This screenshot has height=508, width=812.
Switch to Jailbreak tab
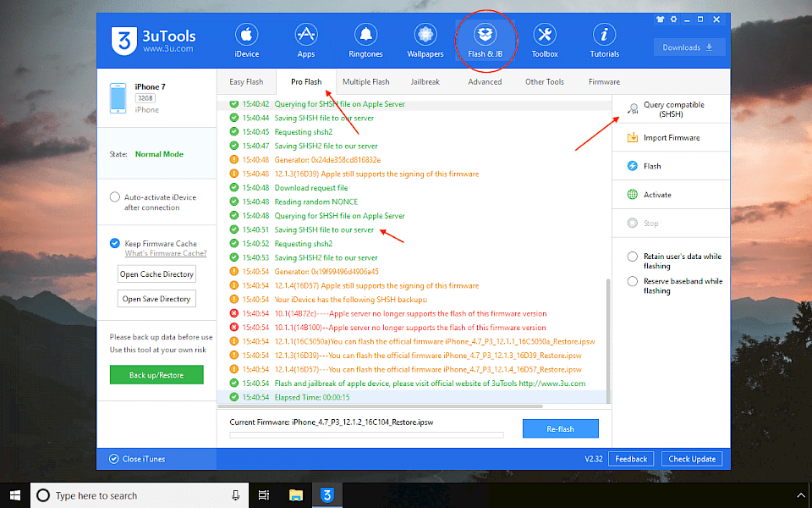[425, 82]
